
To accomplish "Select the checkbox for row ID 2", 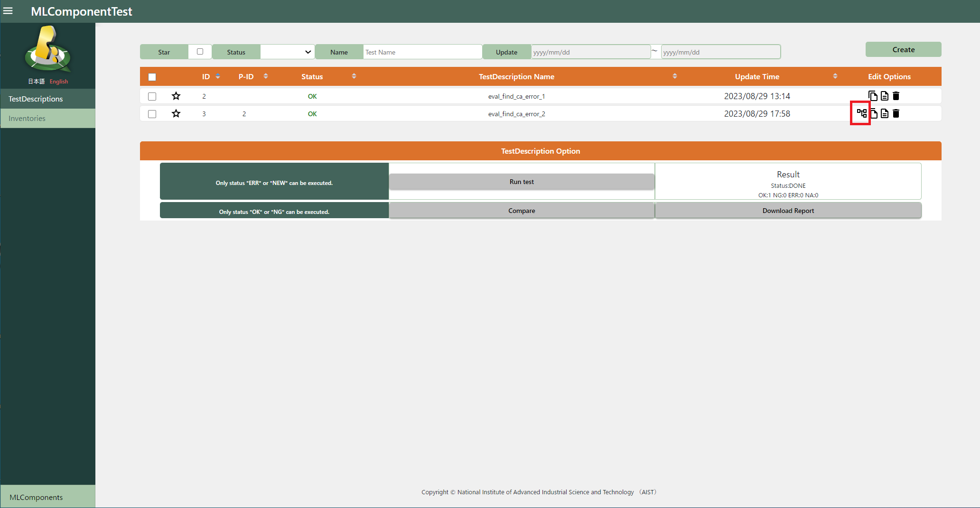I will click(152, 96).
